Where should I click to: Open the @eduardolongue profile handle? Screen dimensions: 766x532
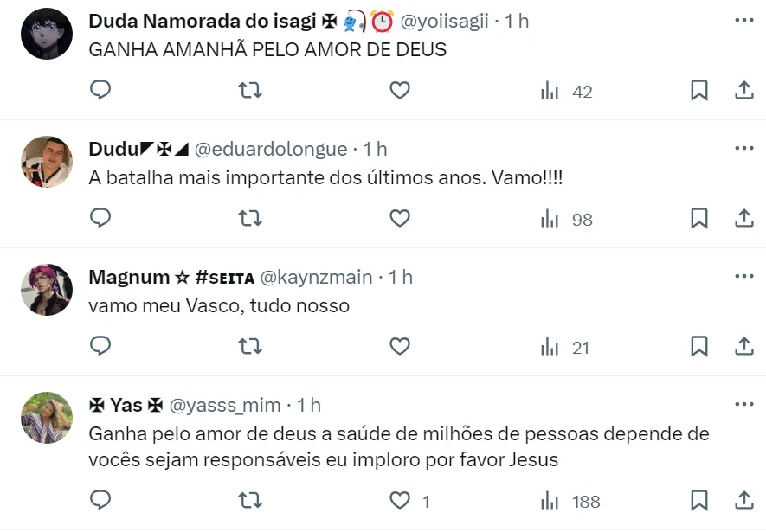[x=270, y=149]
